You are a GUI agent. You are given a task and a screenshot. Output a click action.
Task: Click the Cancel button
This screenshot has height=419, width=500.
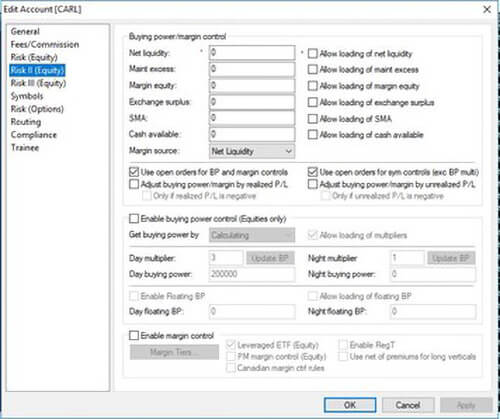408,405
